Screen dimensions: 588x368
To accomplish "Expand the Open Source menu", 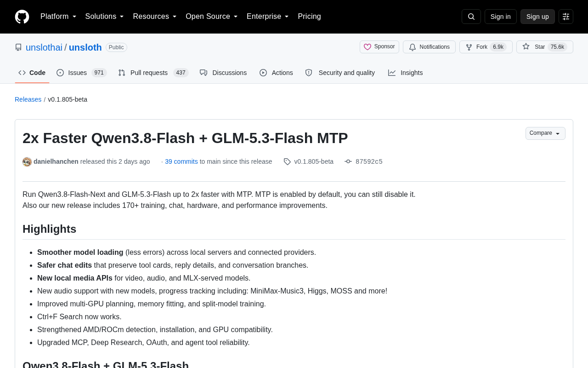I will tap(212, 17).
